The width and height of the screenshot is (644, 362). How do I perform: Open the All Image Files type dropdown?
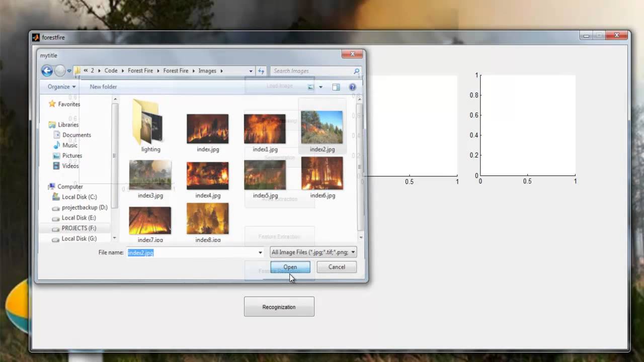[x=313, y=252]
